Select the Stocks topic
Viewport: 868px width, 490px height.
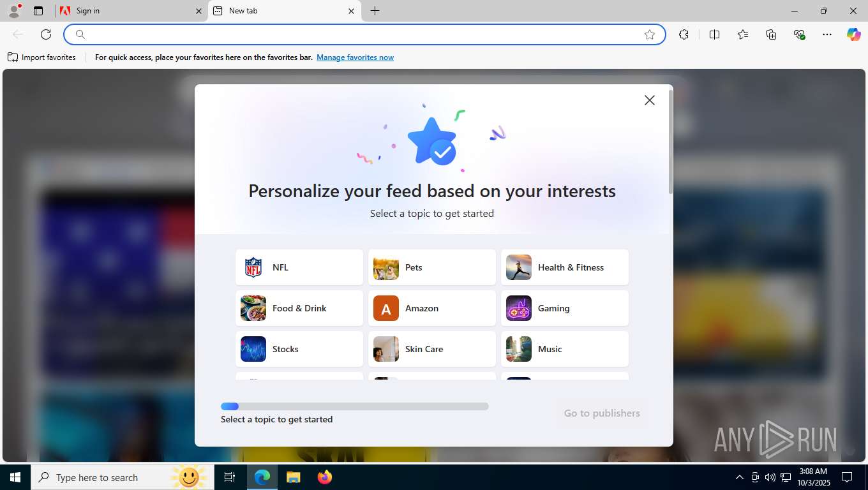click(299, 349)
